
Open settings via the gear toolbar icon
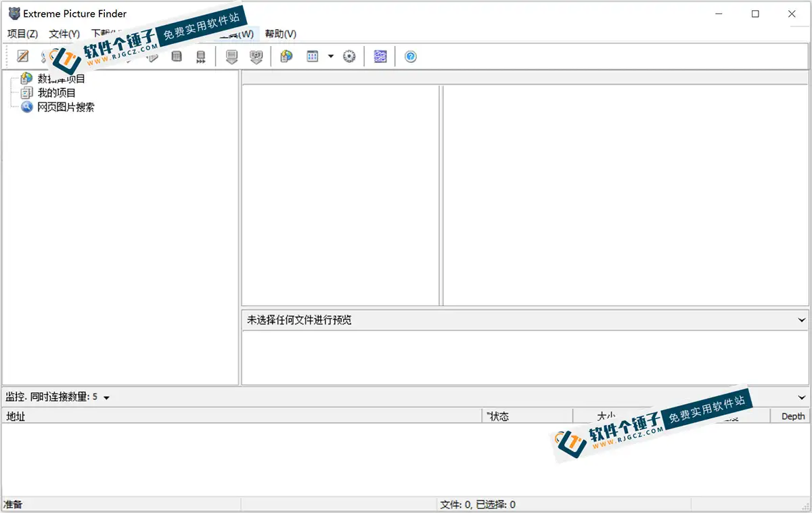click(349, 57)
